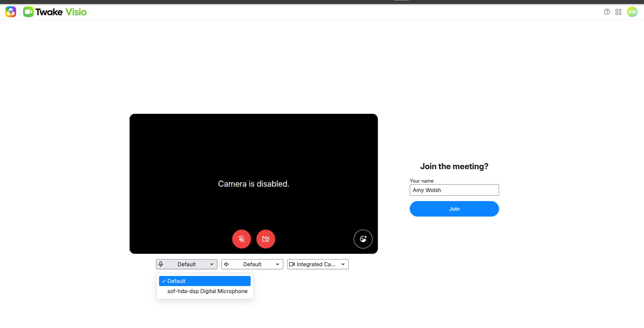Screen dimensions: 644x328
Task: Select the Default microphone option
Action: [x=205, y=281]
